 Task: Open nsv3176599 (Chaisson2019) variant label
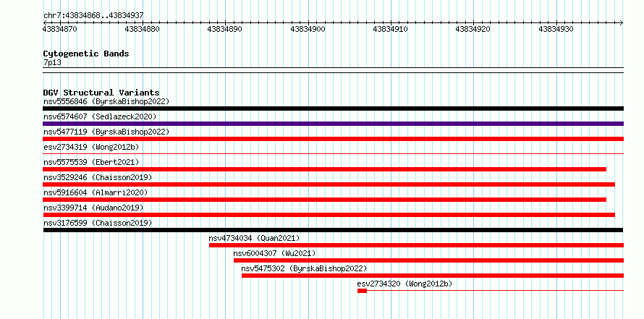coord(98,223)
